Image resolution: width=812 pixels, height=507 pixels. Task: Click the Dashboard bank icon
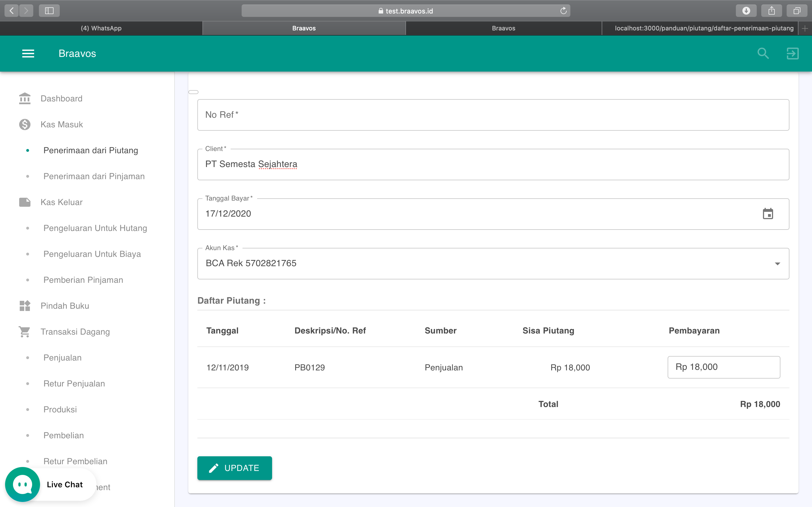tap(25, 99)
